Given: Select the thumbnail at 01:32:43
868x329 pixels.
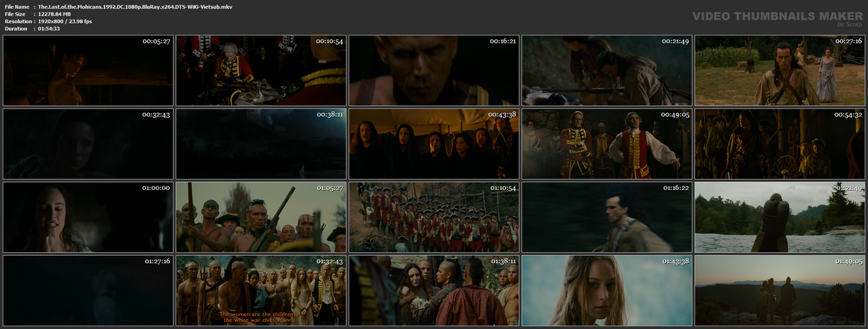Looking at the screenshot, I should pyautogui.click(x=261, y=290).
